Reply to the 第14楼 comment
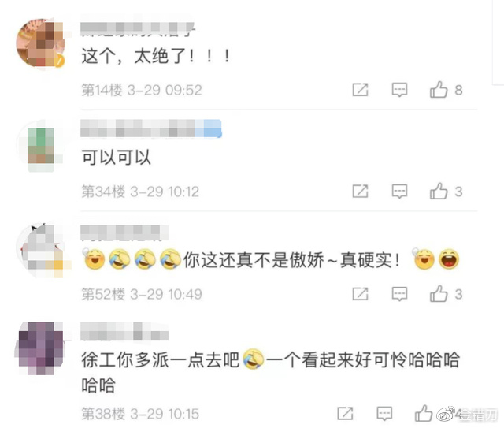This screenshot has height=428, width=504. pos(399,90)
